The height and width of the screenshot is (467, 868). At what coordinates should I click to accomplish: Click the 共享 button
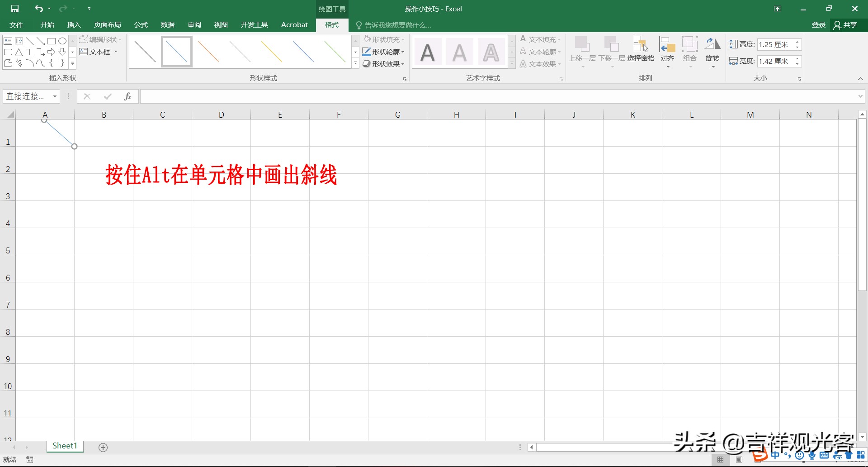click(x=847, y=25)
